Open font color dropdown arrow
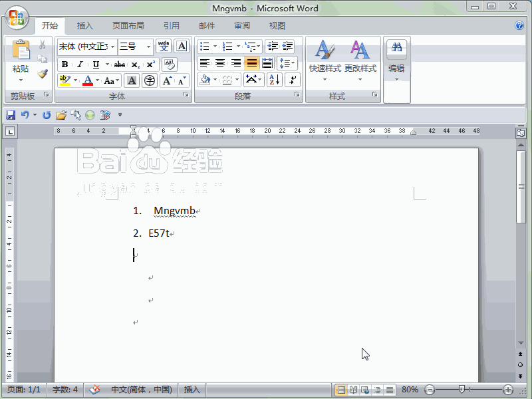Viewport: 532px width, 399px height. click(x=97, y=80)
